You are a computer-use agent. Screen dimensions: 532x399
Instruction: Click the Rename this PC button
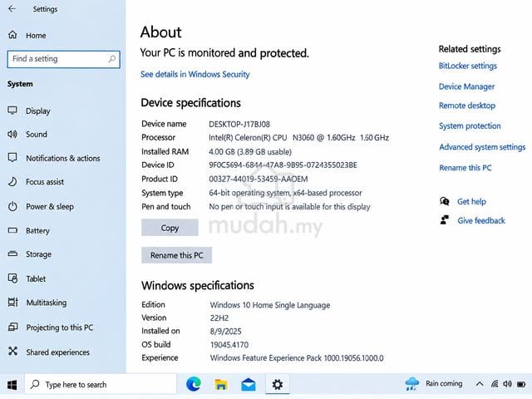[176, 255]
